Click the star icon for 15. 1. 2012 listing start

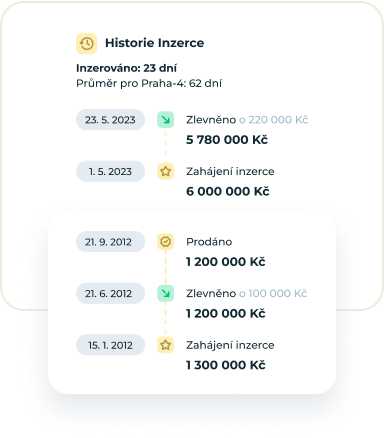165,345
